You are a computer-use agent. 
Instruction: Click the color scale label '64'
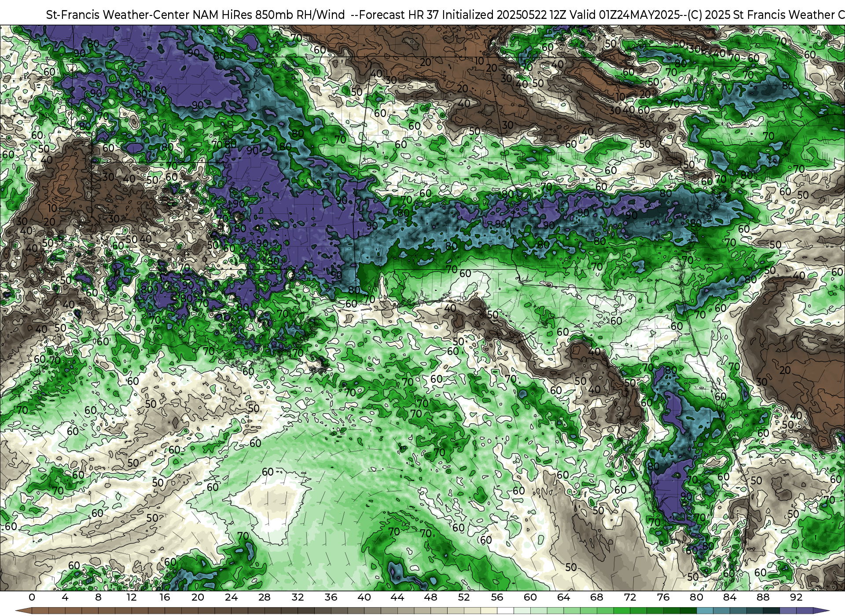563,597
